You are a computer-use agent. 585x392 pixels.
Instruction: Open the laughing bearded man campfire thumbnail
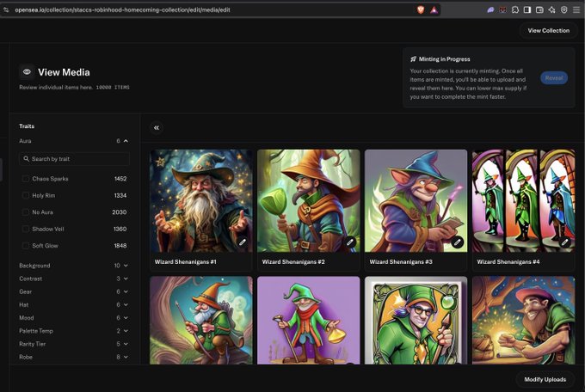[523, 320]
